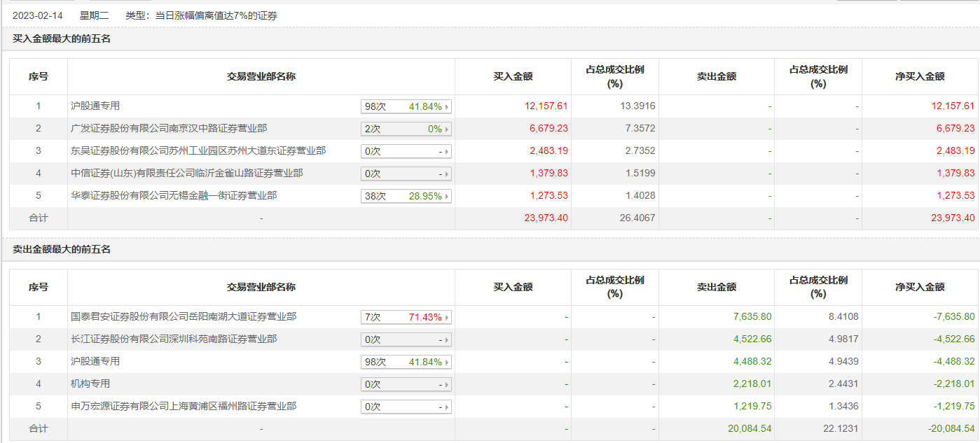980x443 pixels.
Task: Click the arrow icon in 机构专用 row's 0次 box
Action: pos(447,384)
